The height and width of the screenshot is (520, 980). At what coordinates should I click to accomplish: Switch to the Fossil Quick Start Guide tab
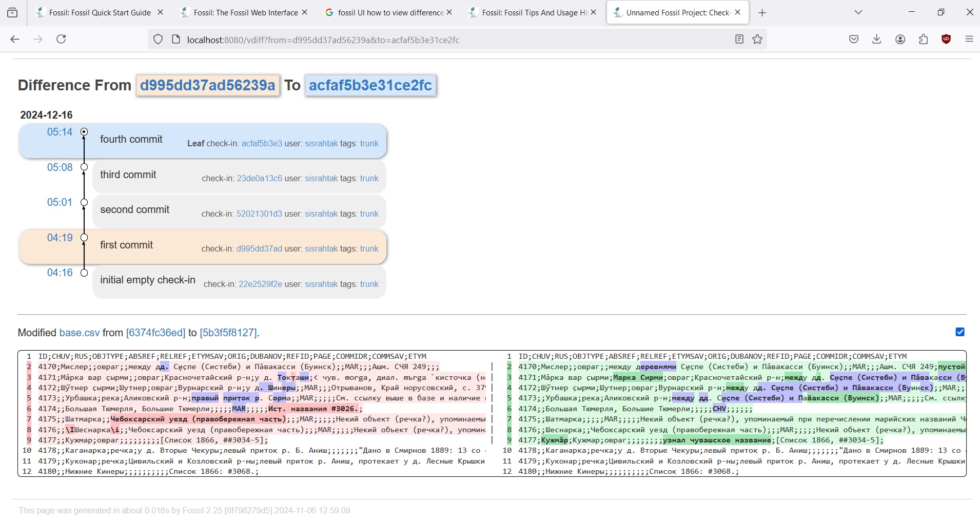tap(100, 12)
